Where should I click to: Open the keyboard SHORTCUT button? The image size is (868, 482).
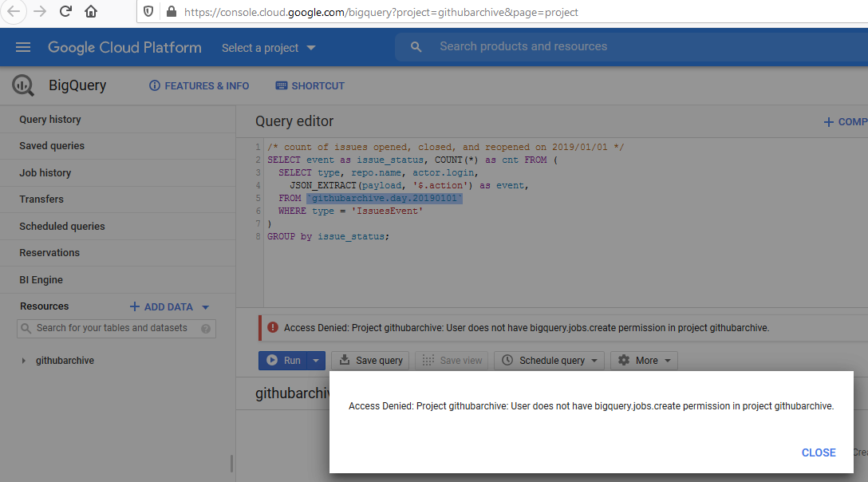point(310,86)
